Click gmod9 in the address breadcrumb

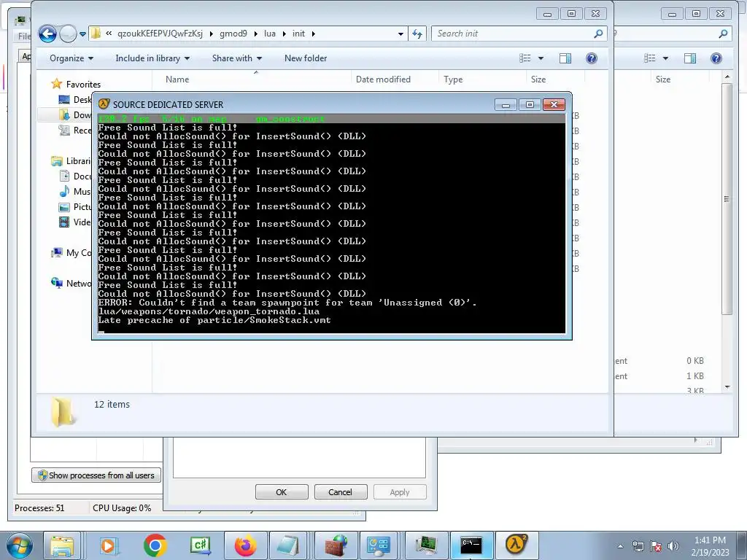[x=233, y=34]
